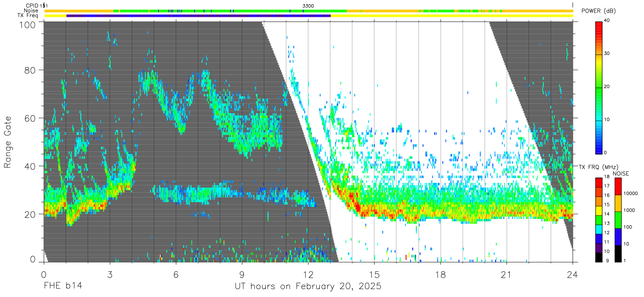Image resolution: width=644 pixels, height=297 pixels.
Task: Click the 100 tick on Range Gate axis
Action: pyautogui.click(x=29, y=24)
